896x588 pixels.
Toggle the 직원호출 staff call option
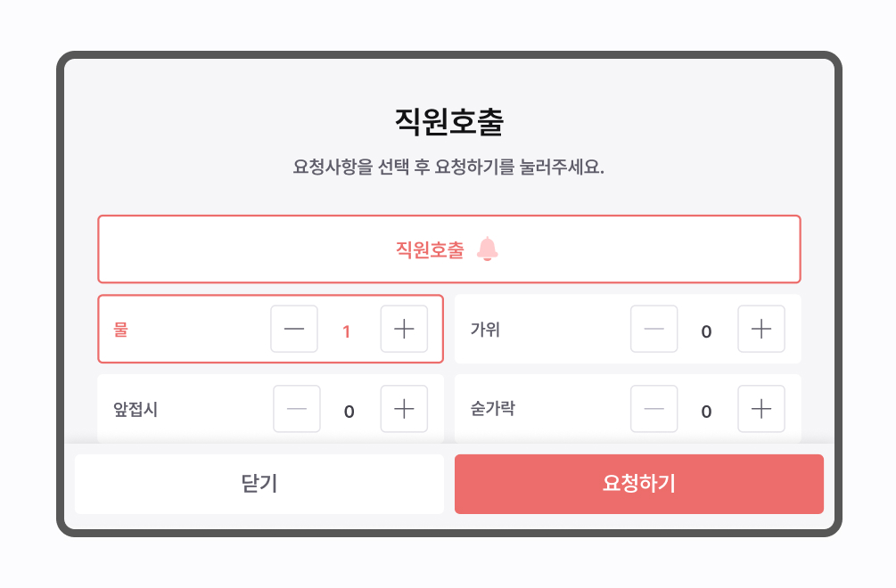click(x=449, y=249)
